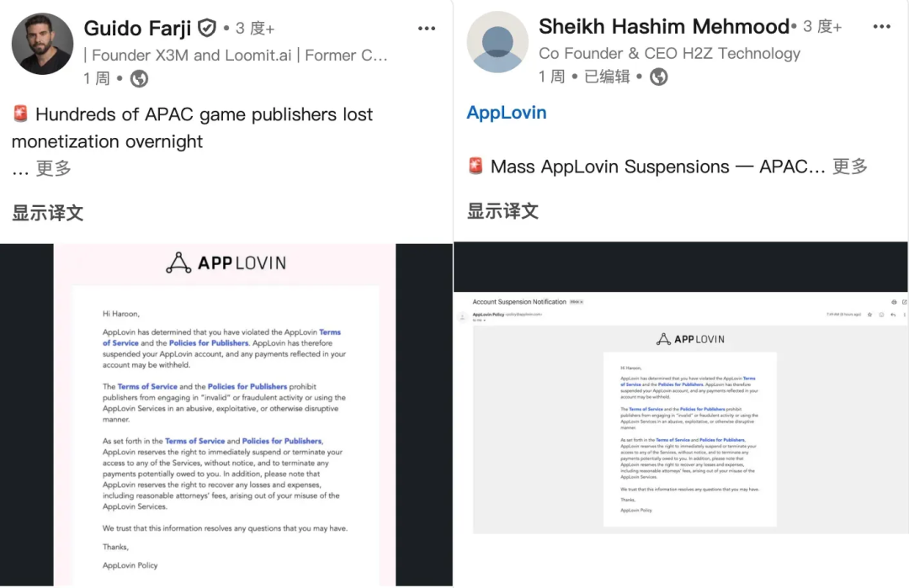909x588 pixels.
Task: Click 'Hundreds of APAC game publishers lost' text
Action: pyautogui.click(x=204, y=114)
